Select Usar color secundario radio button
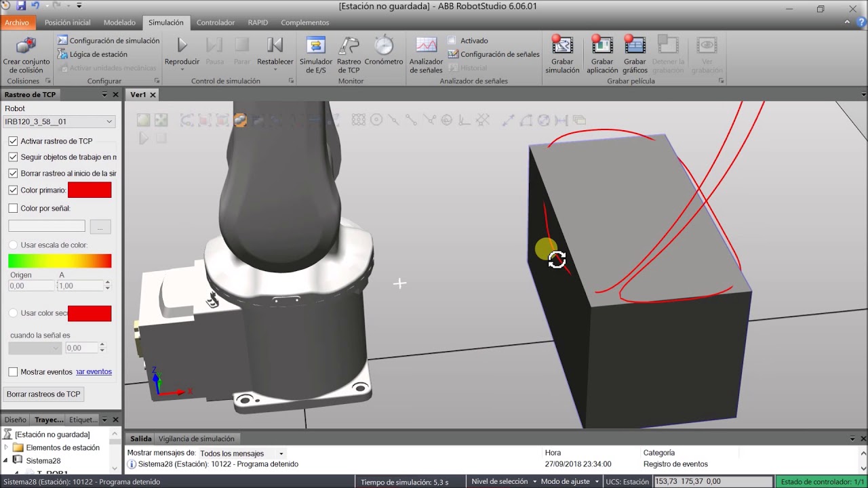The height and width of the screenshot is (488, 868). coord(13,313)
